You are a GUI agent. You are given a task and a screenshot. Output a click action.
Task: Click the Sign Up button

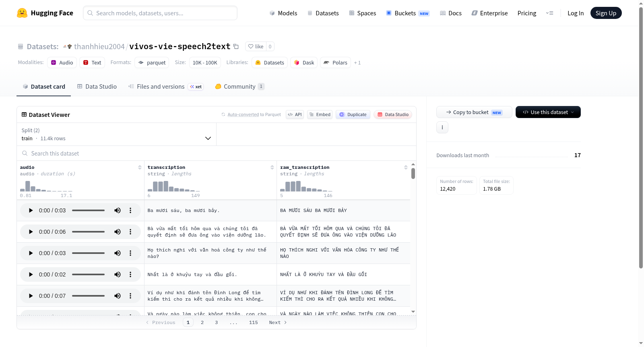tap(606, 13)
